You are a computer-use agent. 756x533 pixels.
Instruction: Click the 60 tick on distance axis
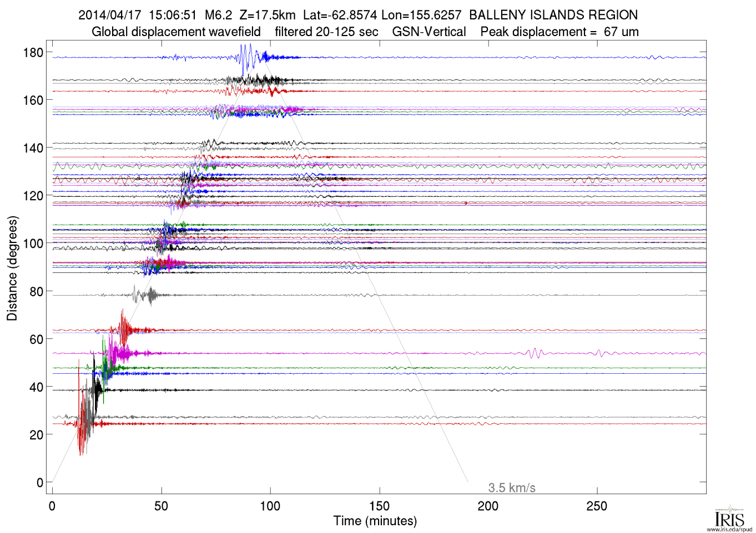point(36,339)
